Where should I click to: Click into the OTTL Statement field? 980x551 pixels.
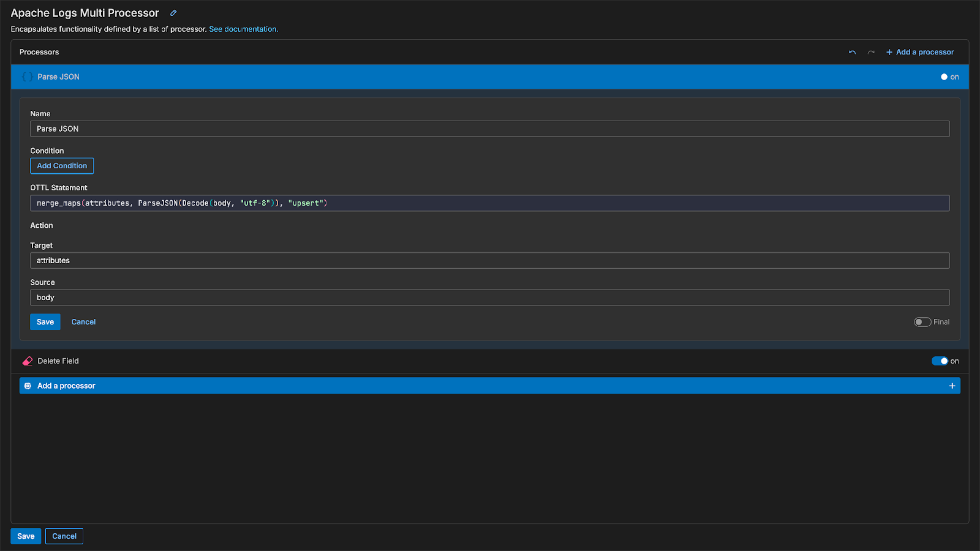(x=490, y=203)
